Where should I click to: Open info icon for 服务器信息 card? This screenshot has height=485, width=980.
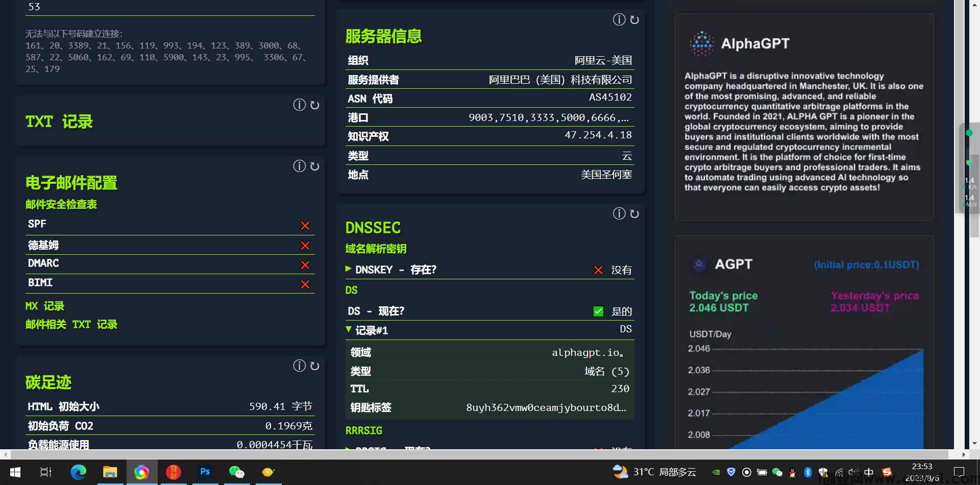click(619, 19)
